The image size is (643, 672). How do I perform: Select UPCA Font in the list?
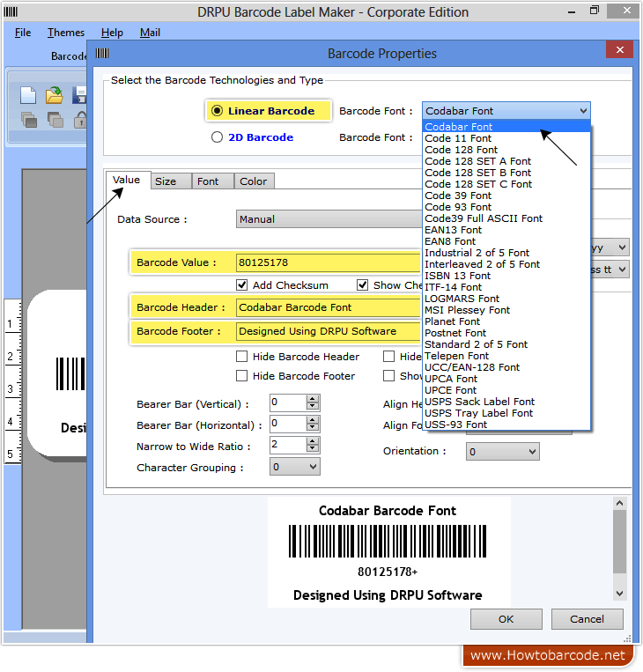coord(506,379)
